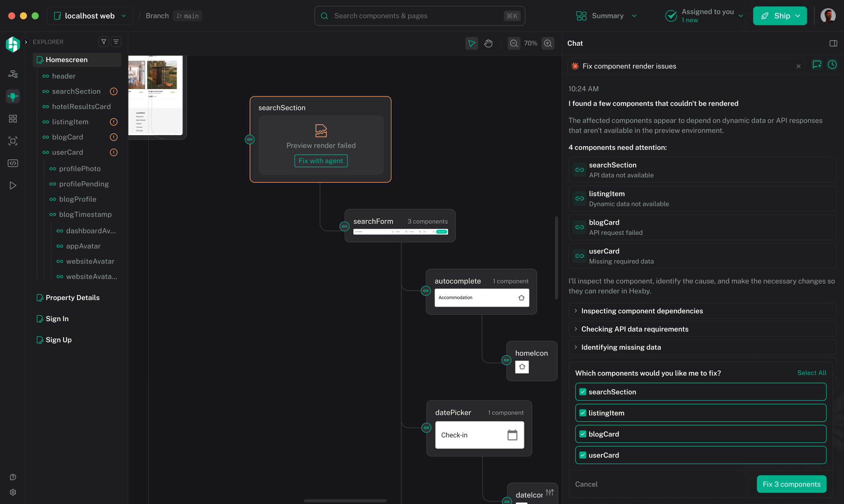Select the main branch selector
This screenshot has height=504, width=844.
188,16
